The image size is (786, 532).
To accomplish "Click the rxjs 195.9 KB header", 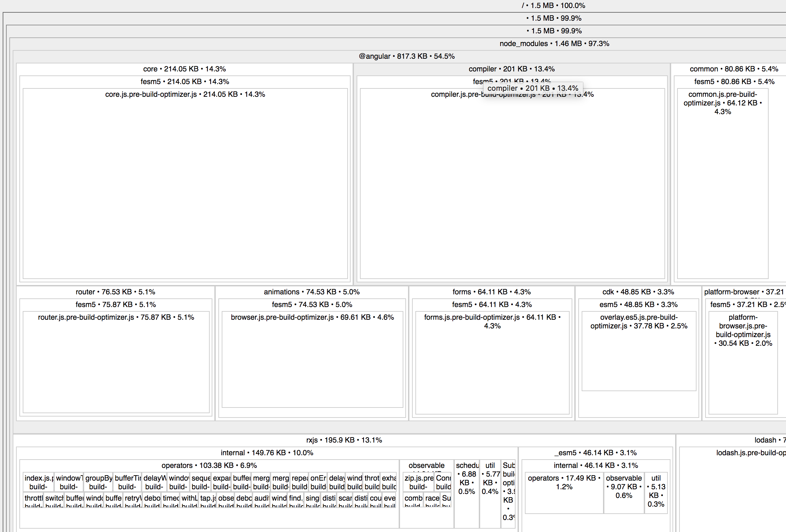I will coord(344,440).
